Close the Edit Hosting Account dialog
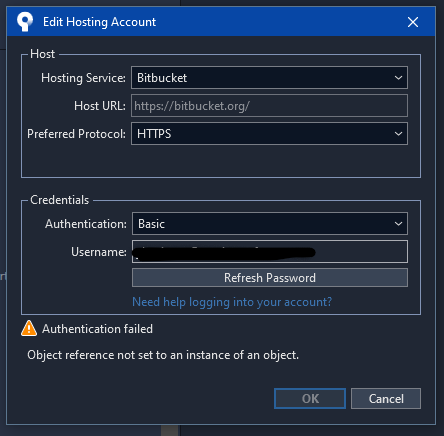Image resolution: width=444 pixels, height=436 pixels. (413, 22)
